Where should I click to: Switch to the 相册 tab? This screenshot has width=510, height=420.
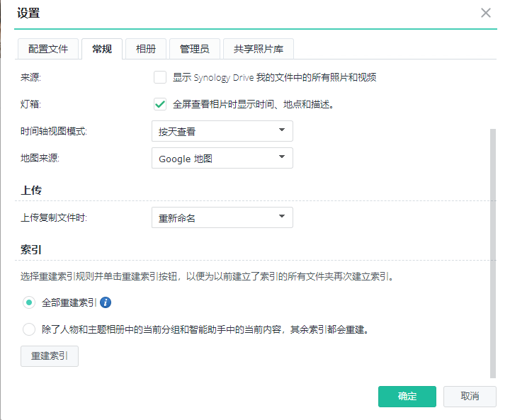(x=146, y=49)
